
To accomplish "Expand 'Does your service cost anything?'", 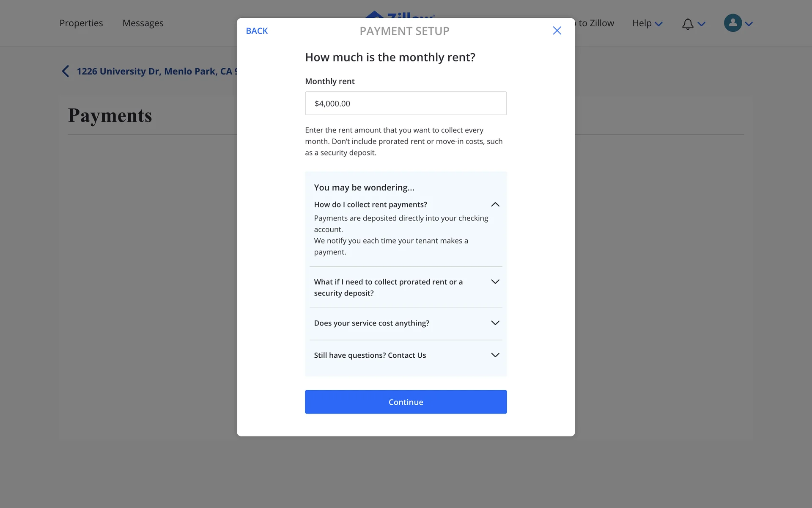I will coord(495,323).
